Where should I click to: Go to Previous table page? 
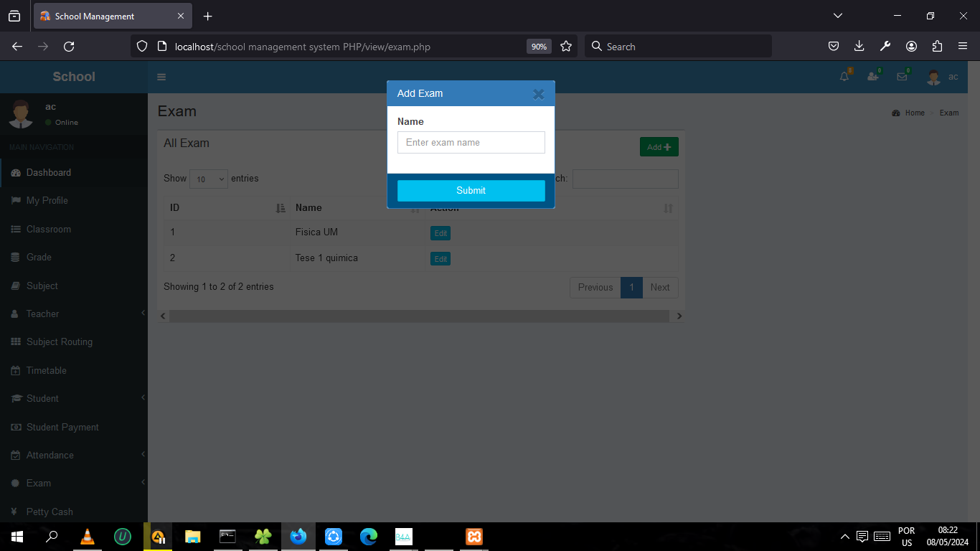[595, 288]
